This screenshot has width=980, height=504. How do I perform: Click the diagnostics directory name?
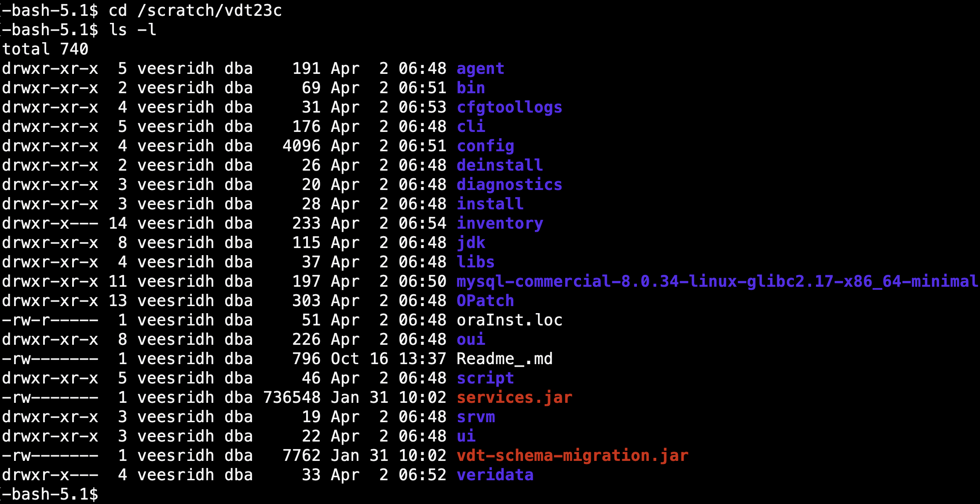point(509,185)
